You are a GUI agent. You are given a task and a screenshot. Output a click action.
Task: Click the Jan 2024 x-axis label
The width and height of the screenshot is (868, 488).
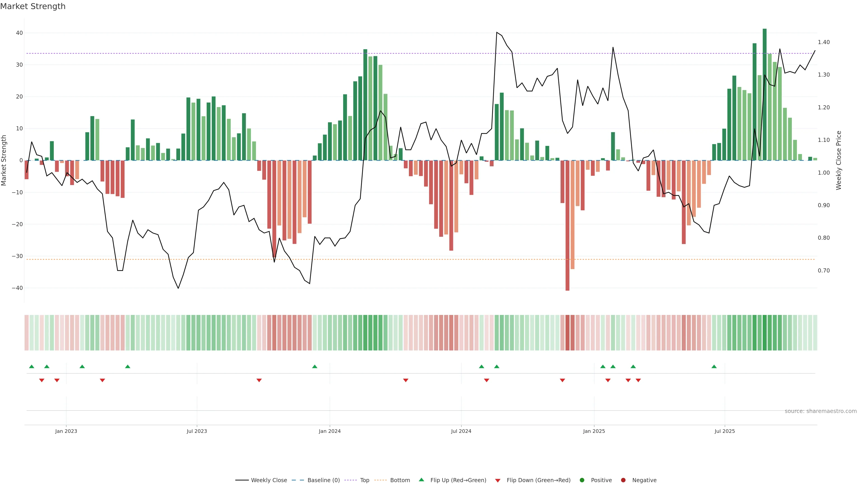click(330, 431)
